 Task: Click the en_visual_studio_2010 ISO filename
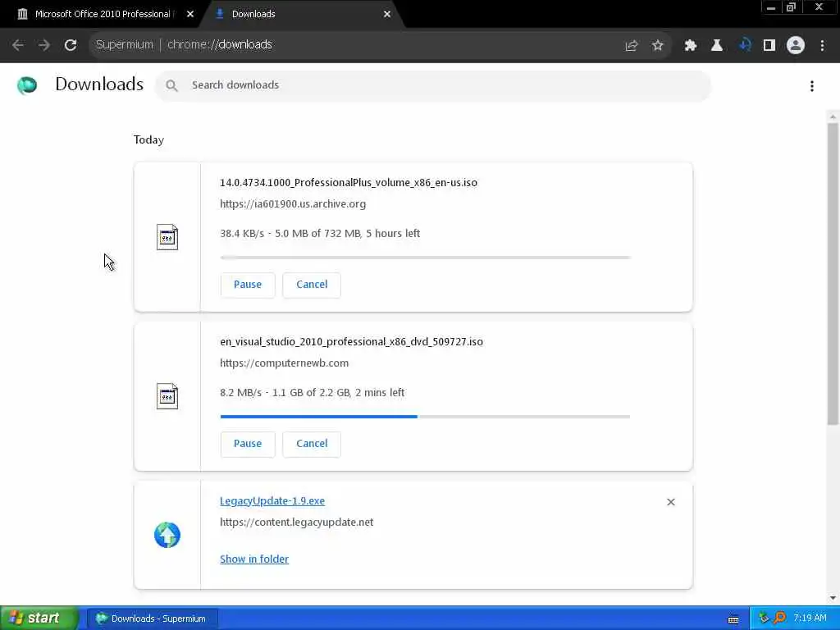pos(351,342)
